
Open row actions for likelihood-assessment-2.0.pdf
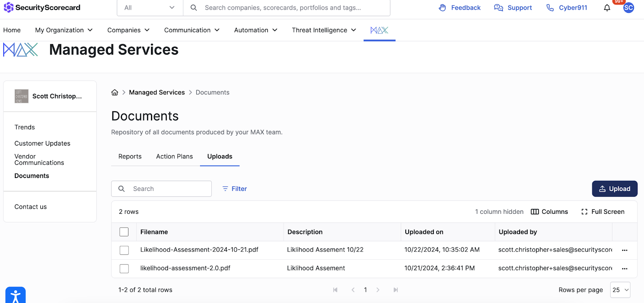tap(625, 268)
